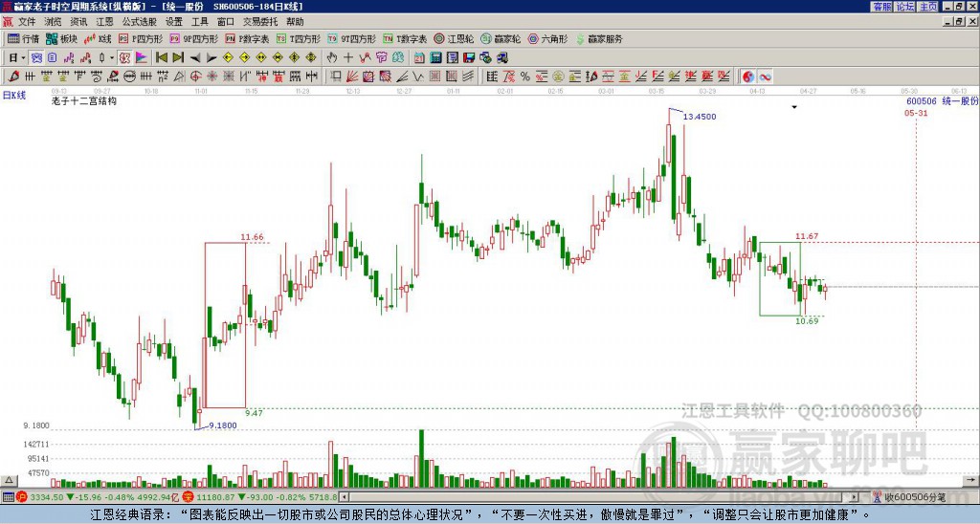Open the 公式选股 menu
Viewport: 980px width, 524px height.
pyautogui.click(x=138, y=21)
